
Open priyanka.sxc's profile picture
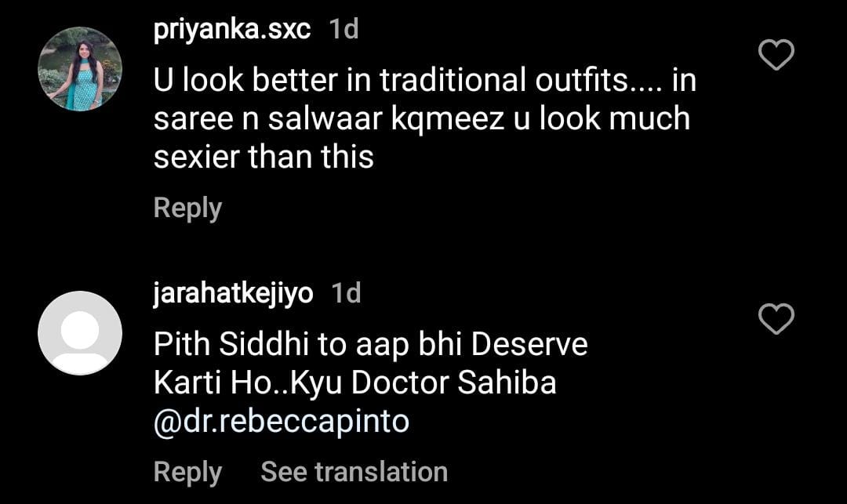tap(80, 69)
